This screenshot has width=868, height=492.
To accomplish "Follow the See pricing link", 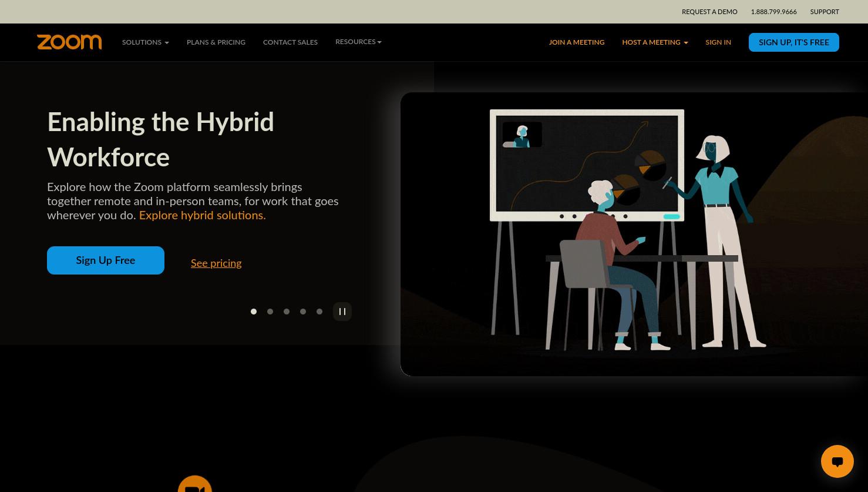I will [x=216, y=263].
